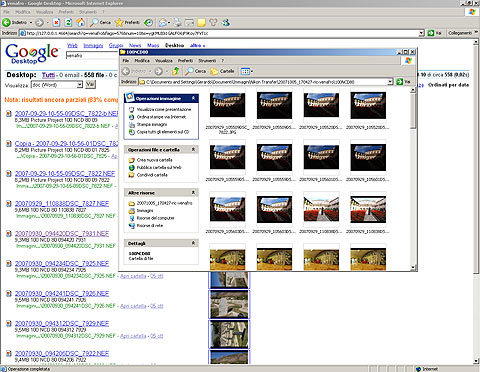
Task: Open result 20070929_110838DSC_7827.NEF
Action: click(x=62, y=203)
